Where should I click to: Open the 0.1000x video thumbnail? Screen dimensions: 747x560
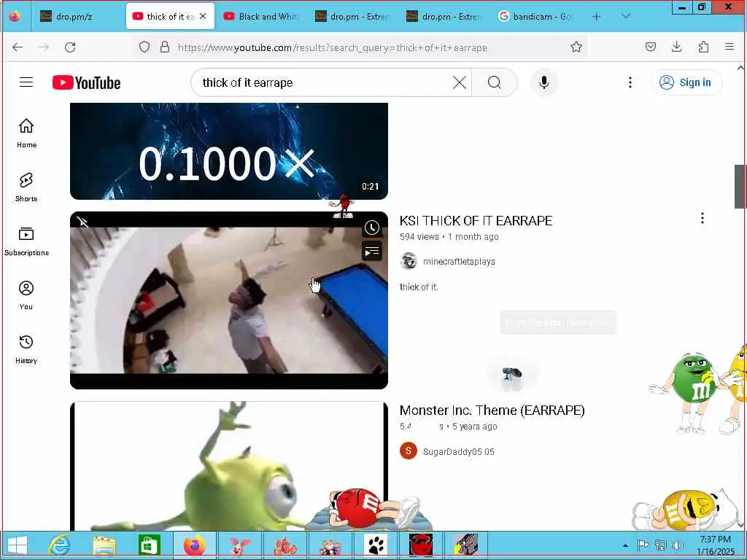[228, 151]
